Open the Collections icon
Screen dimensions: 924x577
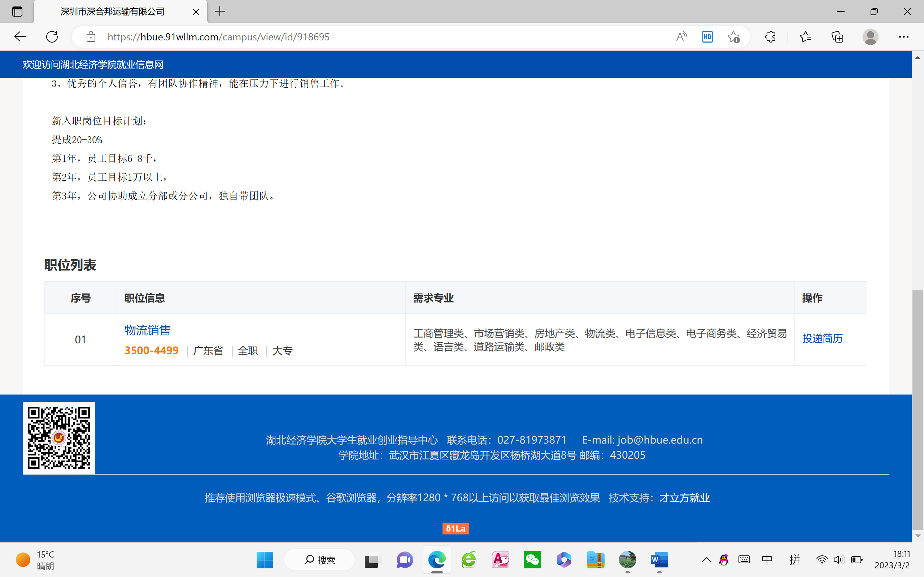pyautogui.click(x=837, y=37)
